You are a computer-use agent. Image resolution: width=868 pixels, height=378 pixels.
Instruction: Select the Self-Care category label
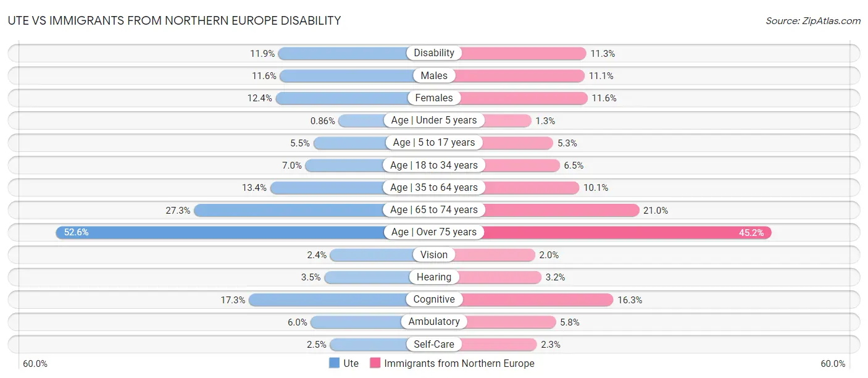pyautogui.click(x=434, y=344)
